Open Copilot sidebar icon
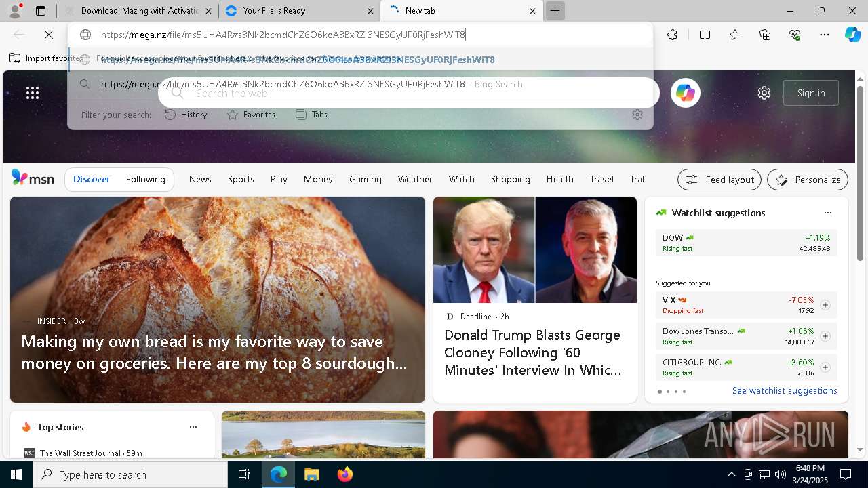This screenshot has height=488, width=868. (x=852, y=35)
